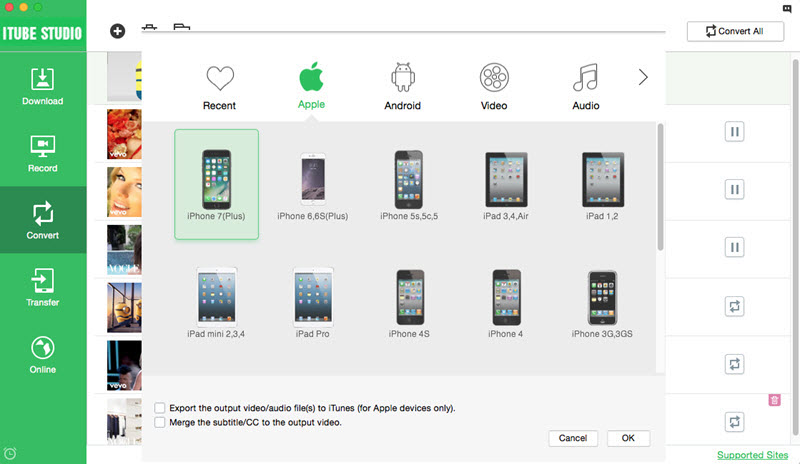Switch to the Recent category tab
The image size is (800, 464).
tap(219, 87)
